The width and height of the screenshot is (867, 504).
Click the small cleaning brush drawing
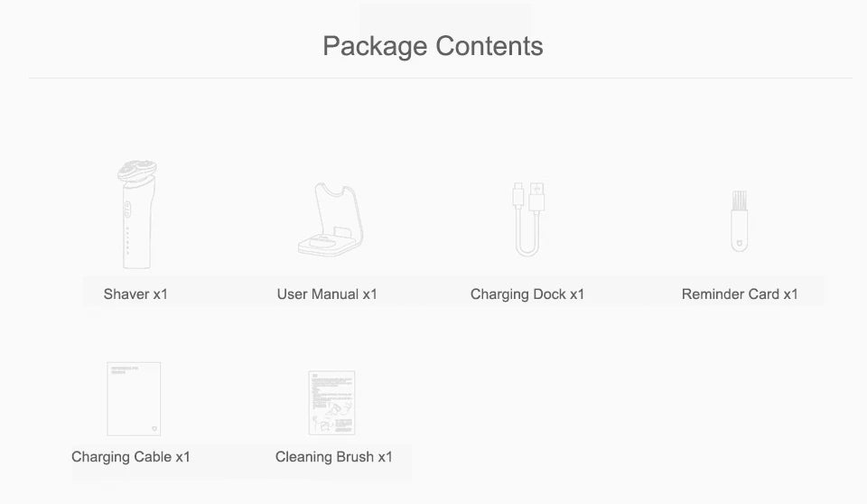click(740, 220)
